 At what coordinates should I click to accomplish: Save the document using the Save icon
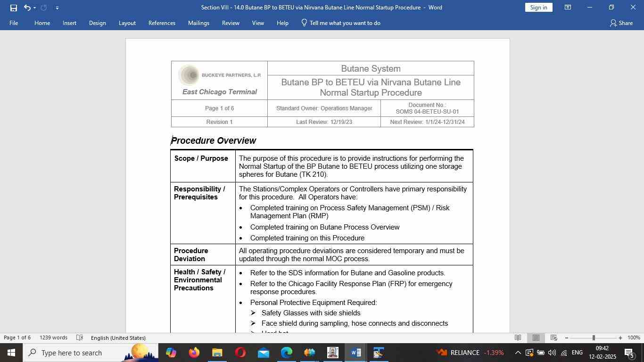click(x=14, y=8)
